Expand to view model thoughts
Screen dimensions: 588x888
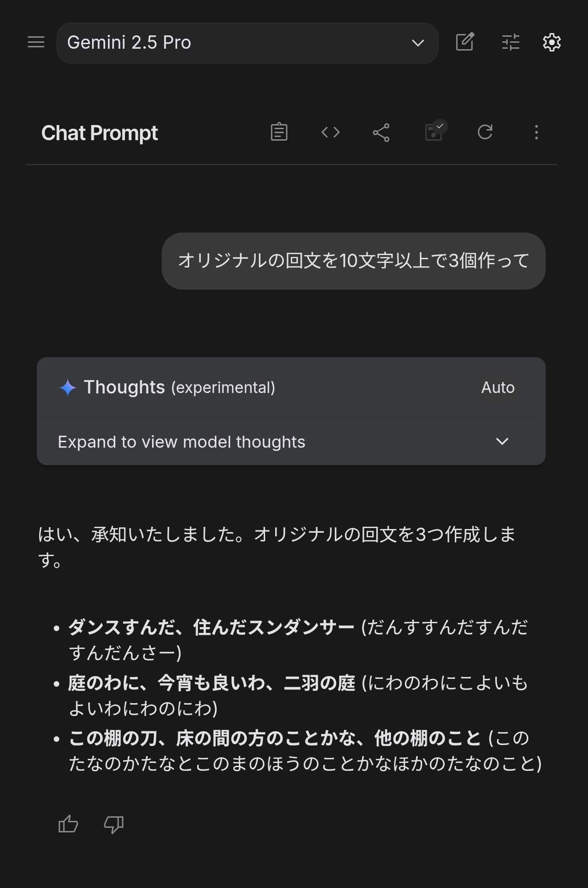coord(291,442)
